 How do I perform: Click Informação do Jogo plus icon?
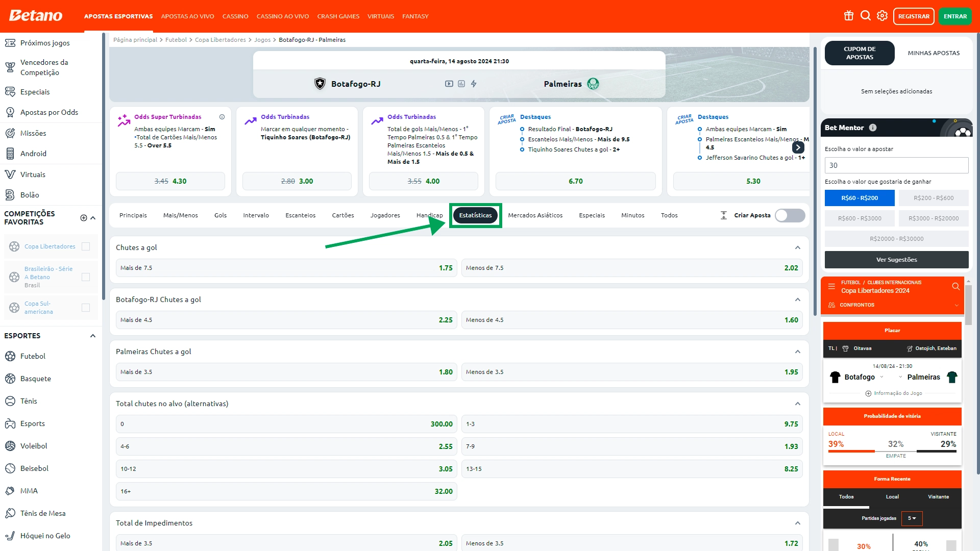tap(868, 393)
